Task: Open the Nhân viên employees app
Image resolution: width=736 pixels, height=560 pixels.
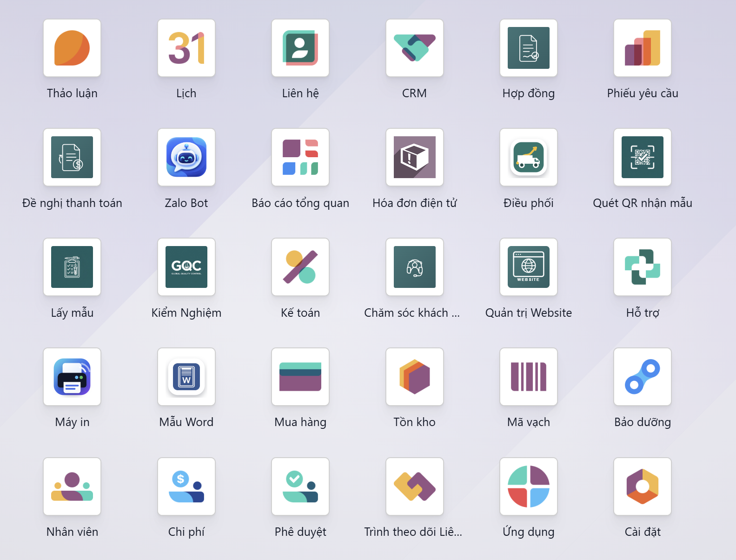Action: tap(72, 487)
